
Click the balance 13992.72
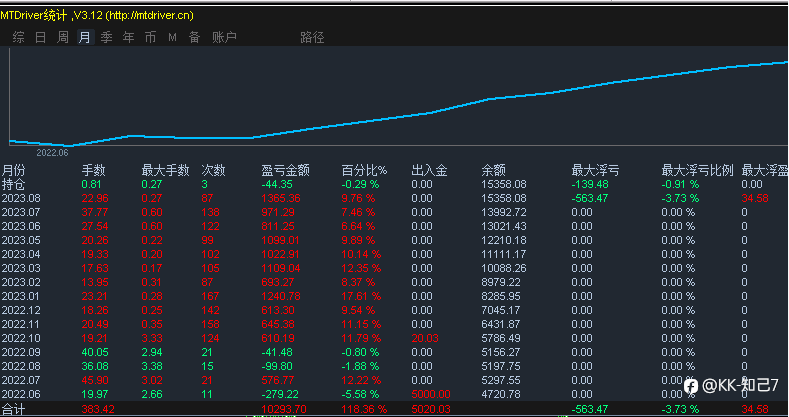tap(504, 212)
